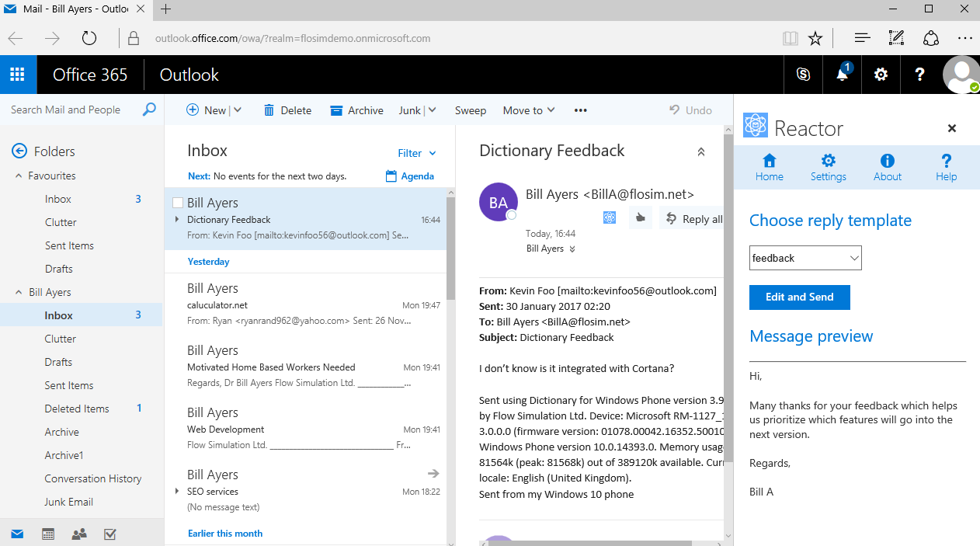Image resolution: width=980 pixels, height=546 pixels.
Task: Open the Junk Email folder
Action: (68, 502)
